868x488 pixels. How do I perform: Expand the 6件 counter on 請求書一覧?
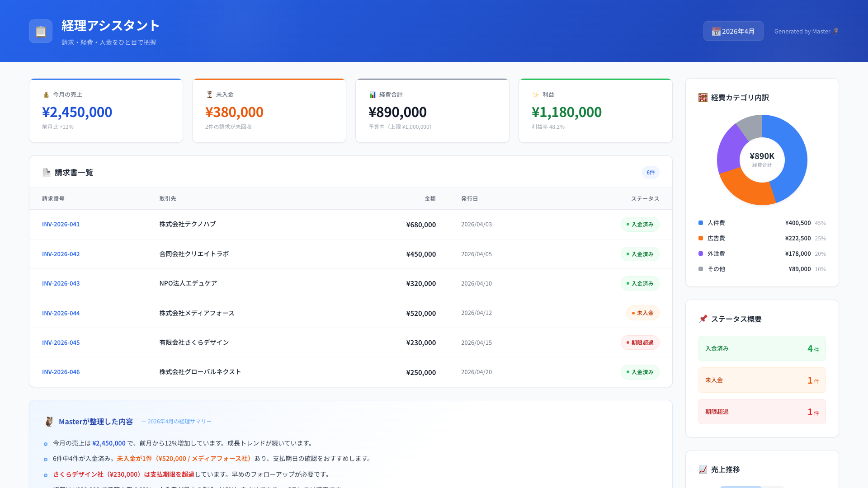(x=650, y=172)
